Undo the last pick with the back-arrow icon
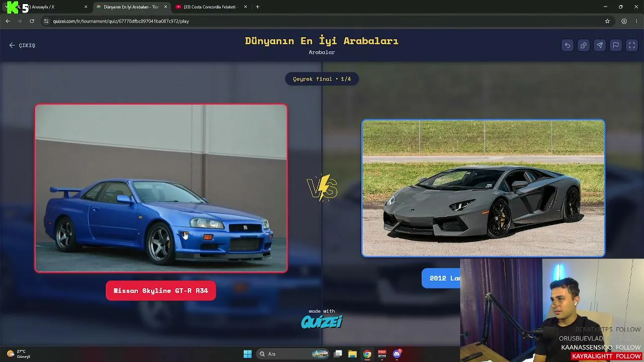644x362 pixels. 568,45
